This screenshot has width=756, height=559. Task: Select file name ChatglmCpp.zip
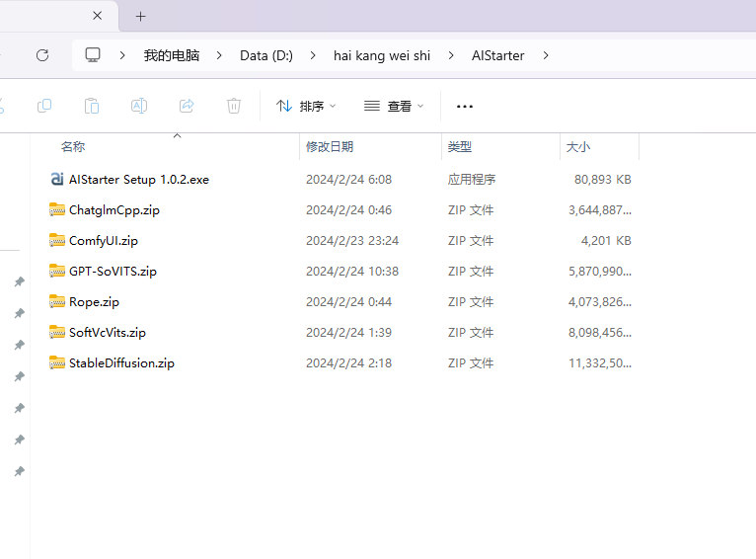click(x=114, y=210)
